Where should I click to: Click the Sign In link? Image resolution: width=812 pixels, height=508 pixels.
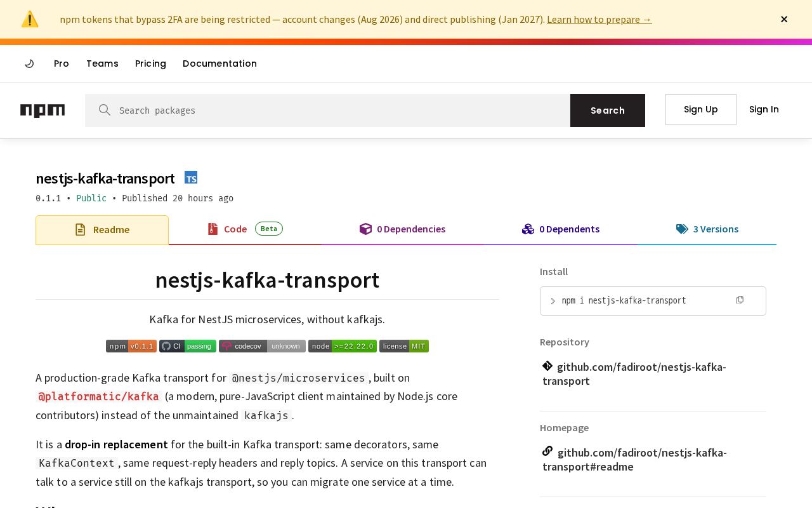coord(764,109)
